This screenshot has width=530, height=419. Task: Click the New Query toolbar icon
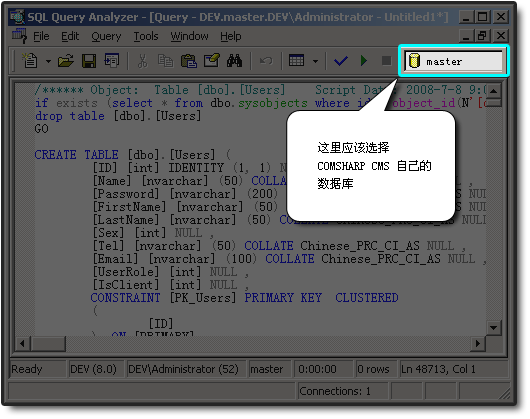[30, 61]
